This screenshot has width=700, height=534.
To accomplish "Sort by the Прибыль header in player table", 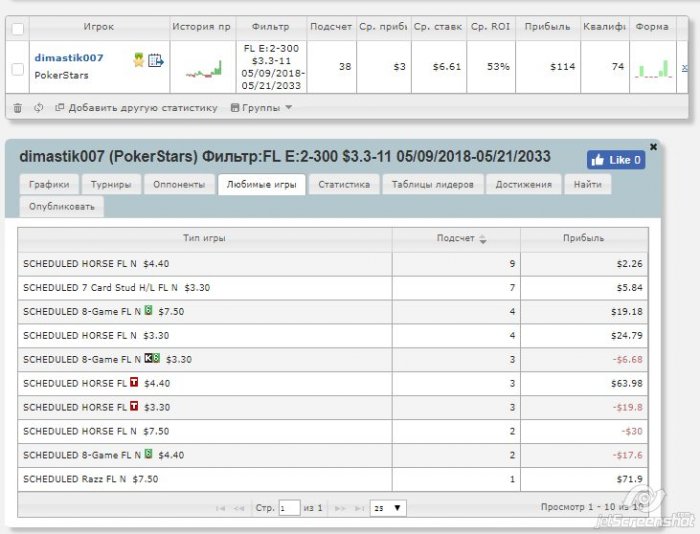I will tap(547, 27).
